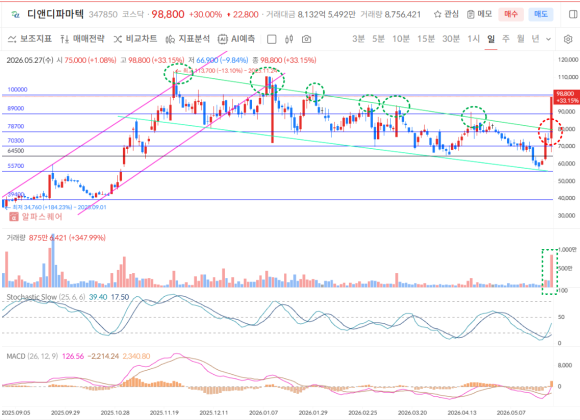Open the 메모 memo note

tap(479, 14)
